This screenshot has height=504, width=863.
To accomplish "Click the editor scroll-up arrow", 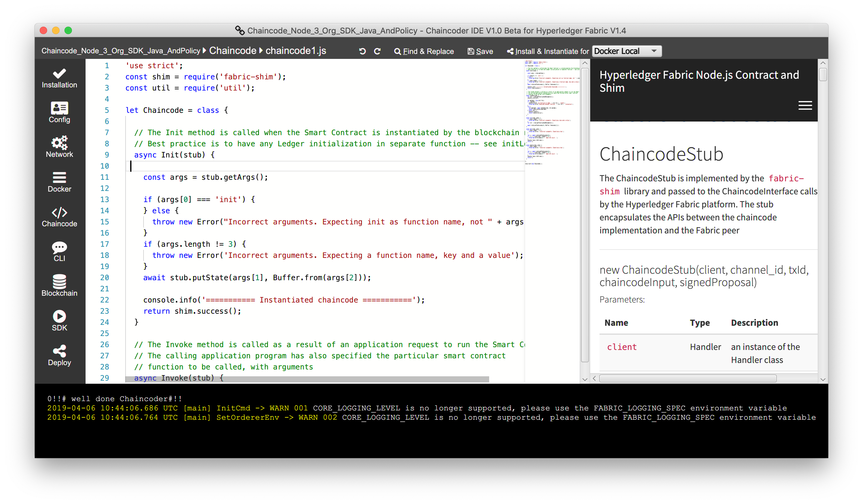I will (585, 63).
